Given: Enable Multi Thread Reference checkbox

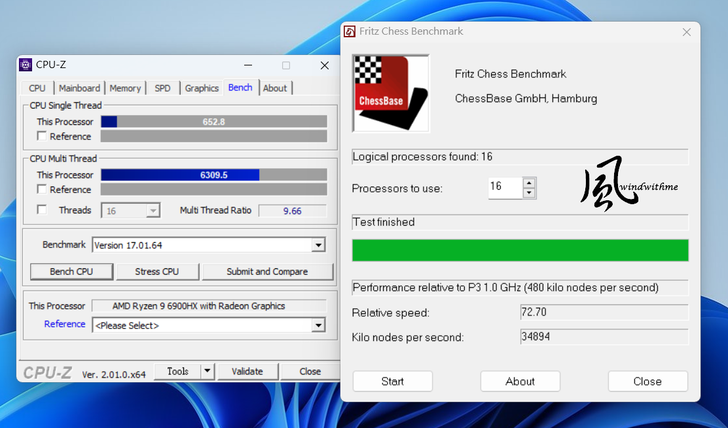Looking at the screenshot, I should click(x=41, y=189).
